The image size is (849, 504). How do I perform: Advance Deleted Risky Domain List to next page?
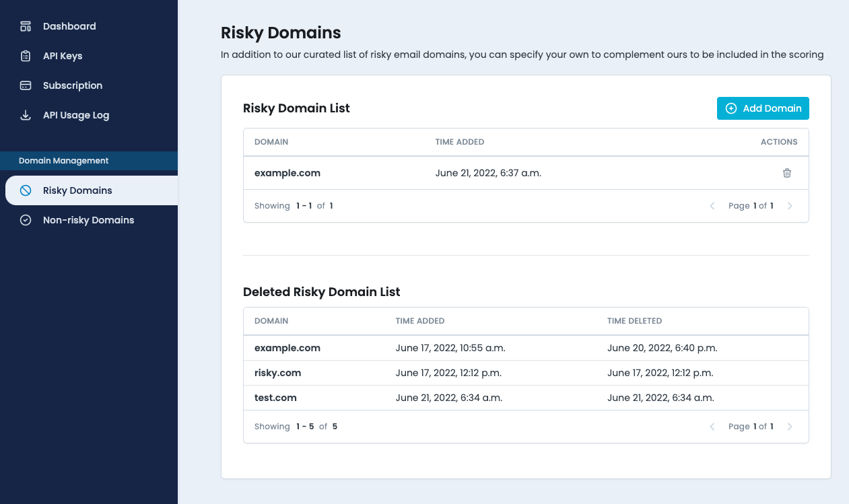click(790, 426)
